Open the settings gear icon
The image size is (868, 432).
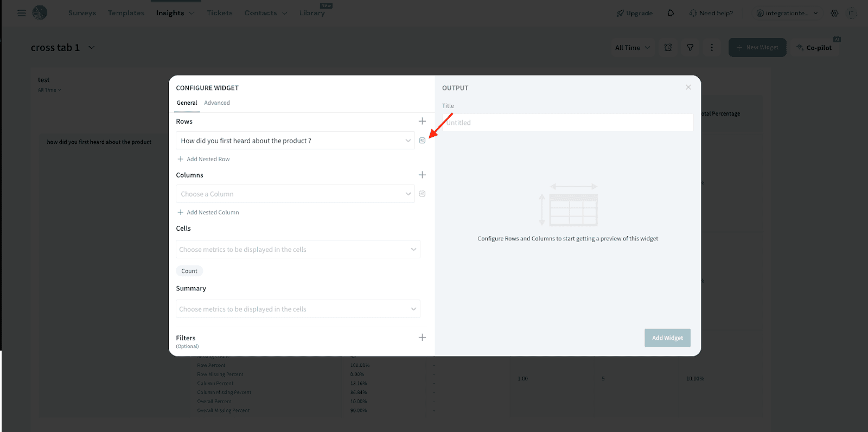point(834,13)
